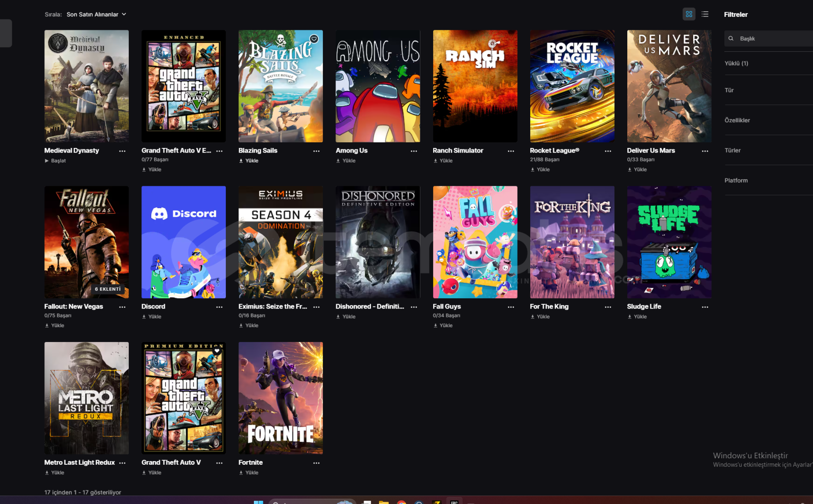Viewport: 813px width, 504px height.
Task: Expand the Tür filter section
Action: pyautogui.click(x=769, y=91)
